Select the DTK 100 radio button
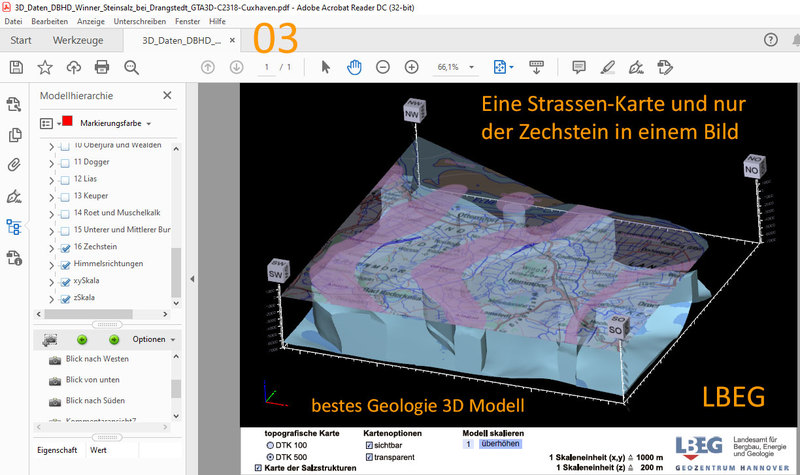The width and height of the screenshot is (800, 475). click(x=268, y=443)
